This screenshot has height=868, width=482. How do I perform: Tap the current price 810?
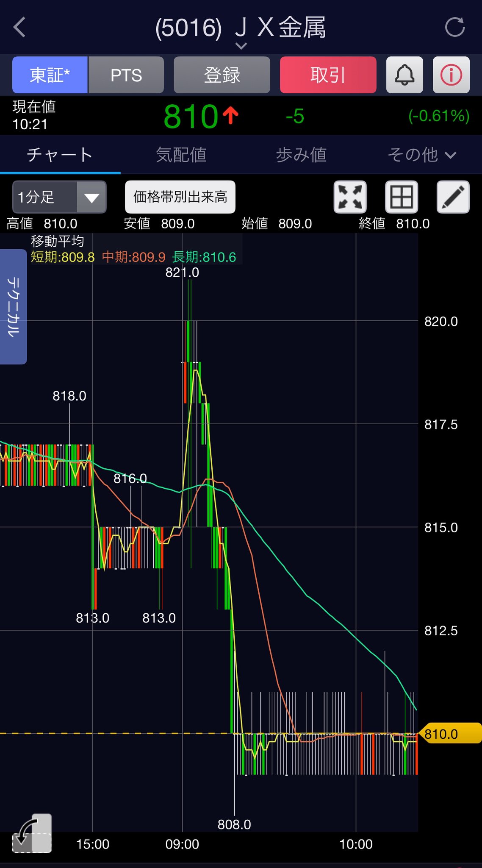pos(191,117)
